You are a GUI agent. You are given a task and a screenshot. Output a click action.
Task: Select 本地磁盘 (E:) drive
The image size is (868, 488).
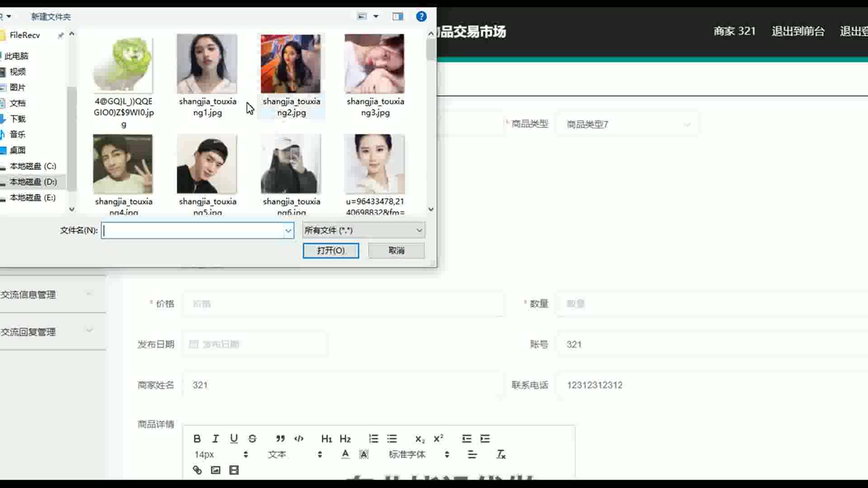33,197
